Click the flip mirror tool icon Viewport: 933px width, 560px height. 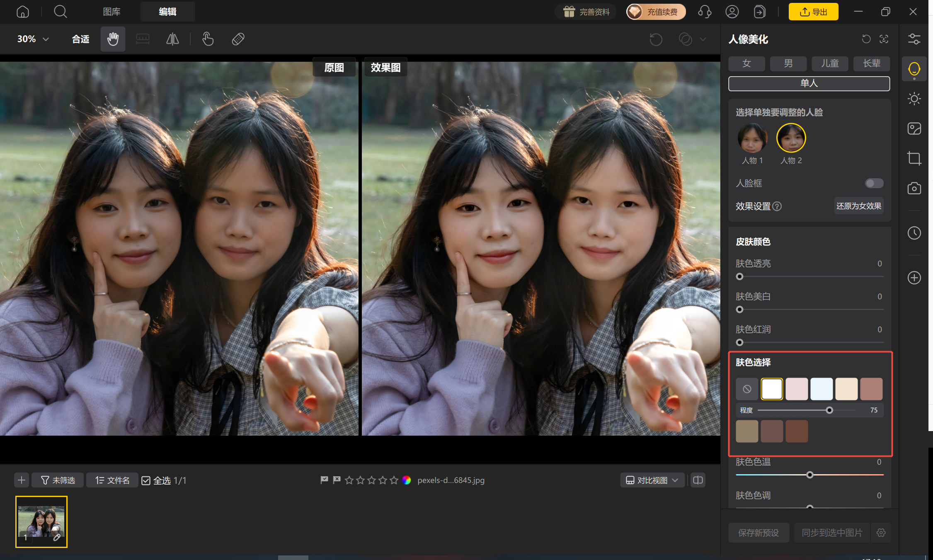click(172, 39)
